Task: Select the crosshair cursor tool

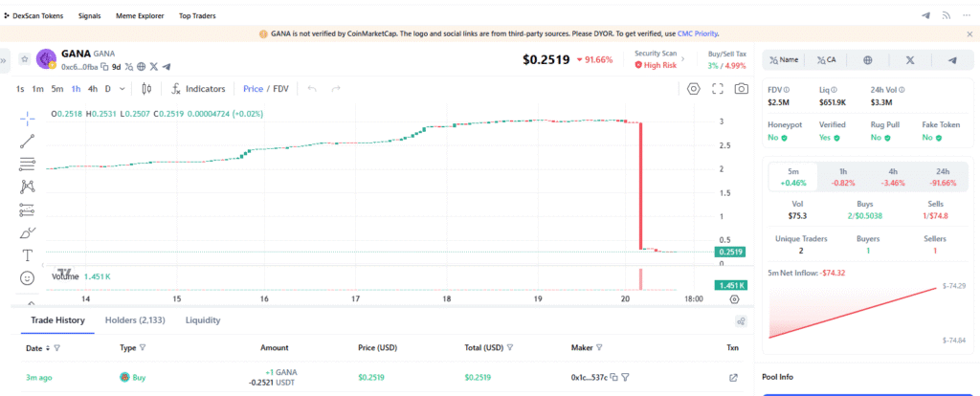Action: coord(27,117)
